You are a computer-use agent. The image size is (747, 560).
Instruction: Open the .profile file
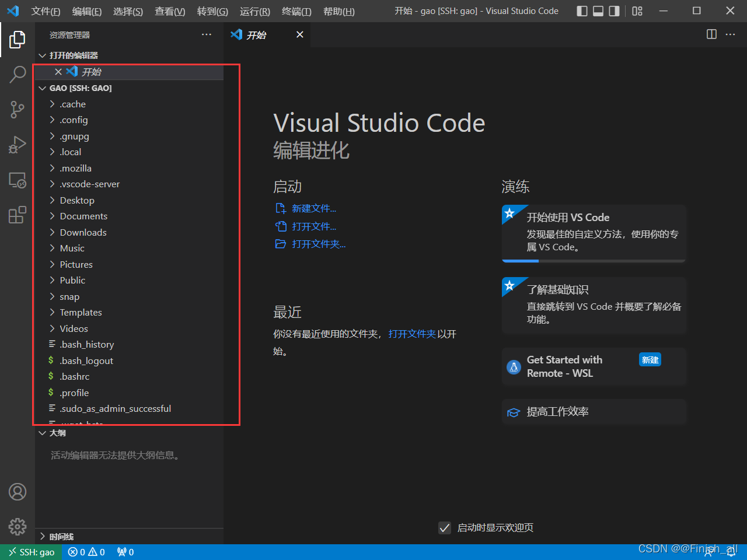pyautogui.click(x=128, y=393)
